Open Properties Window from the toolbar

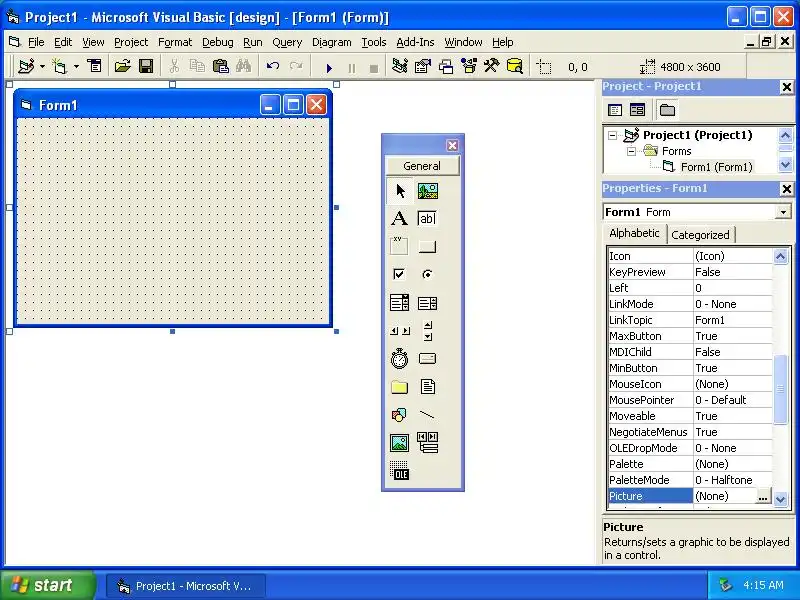[x=423, y=66]
